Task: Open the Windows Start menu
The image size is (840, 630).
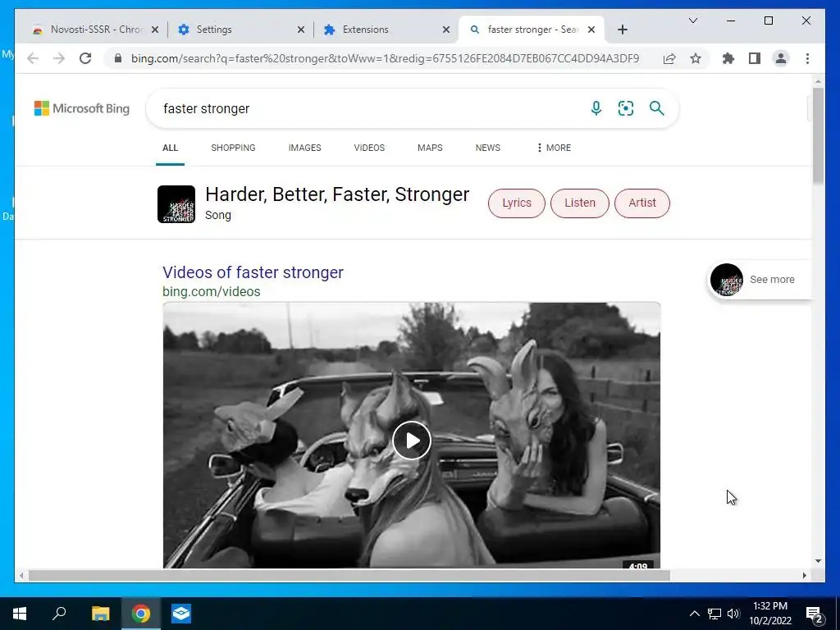Action: [x=20, y=614]
